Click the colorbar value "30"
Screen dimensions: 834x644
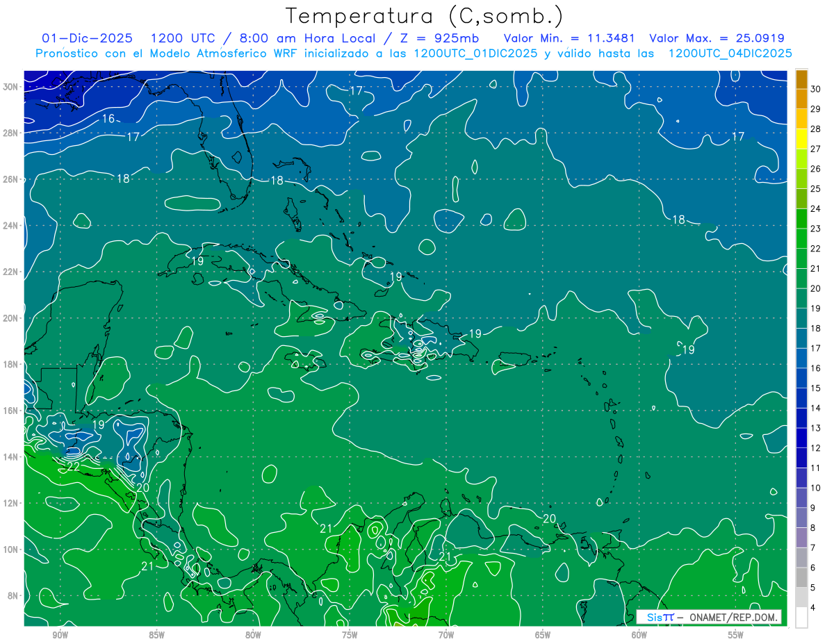tap(816, 89)
